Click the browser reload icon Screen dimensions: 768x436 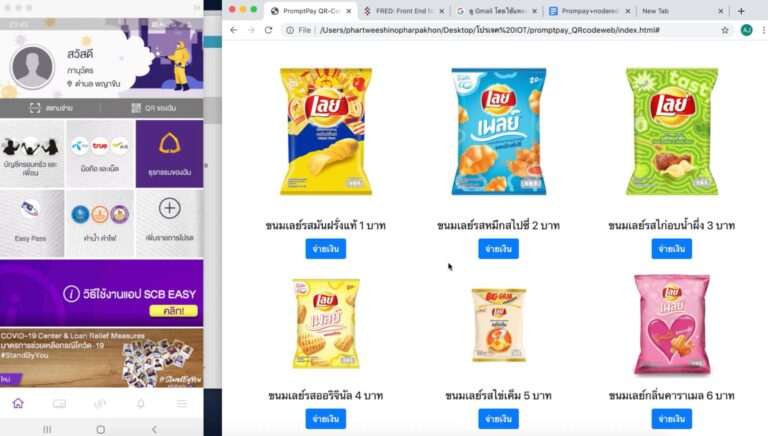tap(268, 30)
